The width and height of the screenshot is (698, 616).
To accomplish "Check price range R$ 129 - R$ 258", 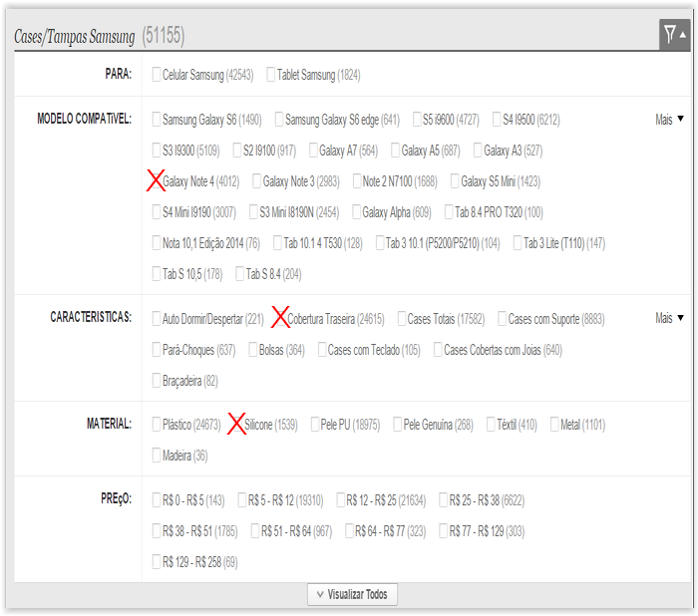I will click(x=157, y=562).
